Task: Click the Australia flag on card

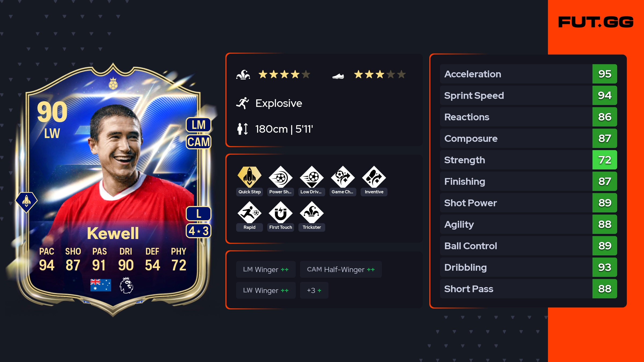Action: [101, 285]
